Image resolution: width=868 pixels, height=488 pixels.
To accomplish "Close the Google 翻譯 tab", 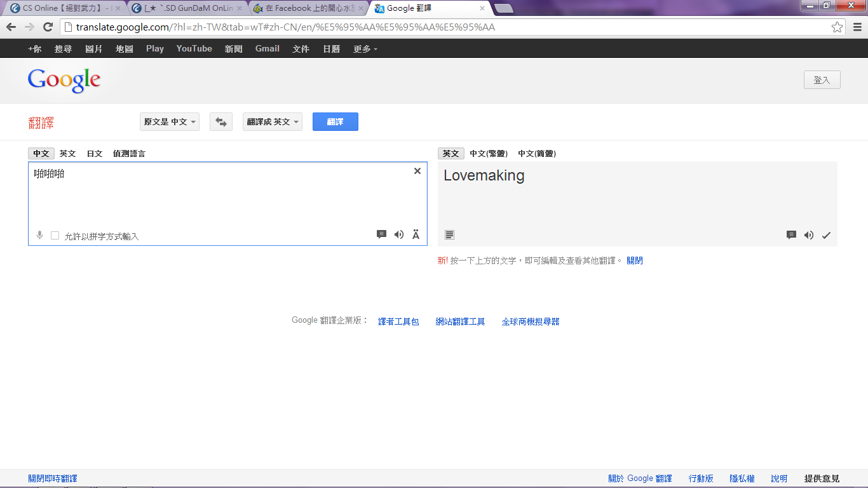I will click(482, 9).
